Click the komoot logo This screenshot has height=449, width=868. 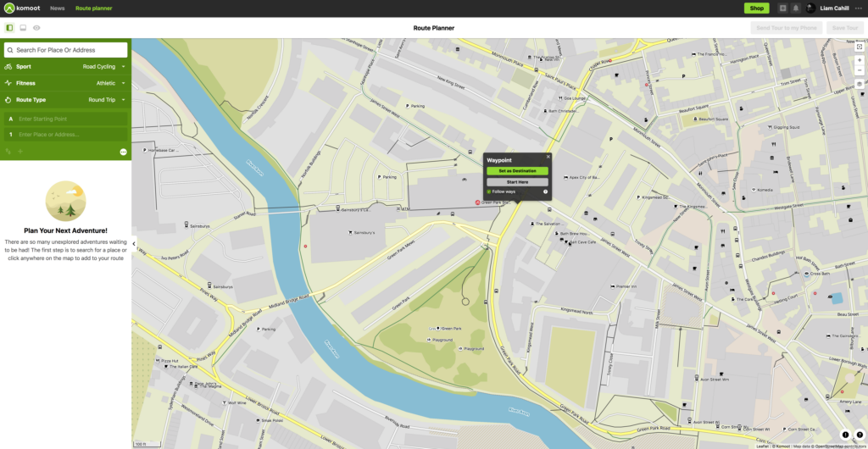click(x=22, y=8)
